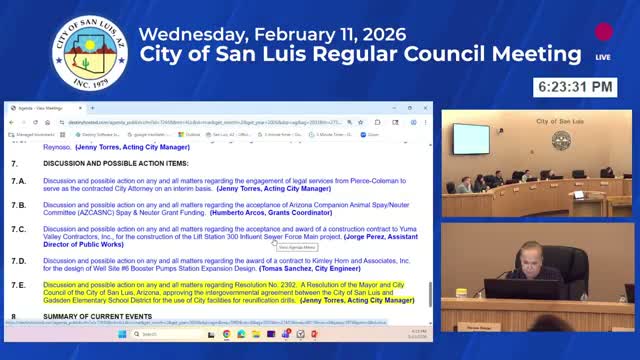Reload the agenda page
This screenshot has width=640, height=360.
[x=36, y=122]
